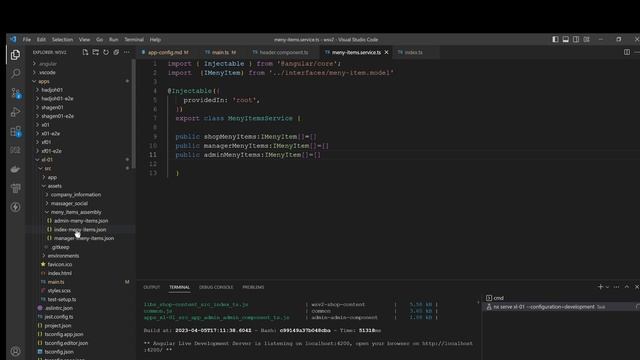Maximize the terminal panel with the caret icon

pyautogui.click(x=627, y=287)
